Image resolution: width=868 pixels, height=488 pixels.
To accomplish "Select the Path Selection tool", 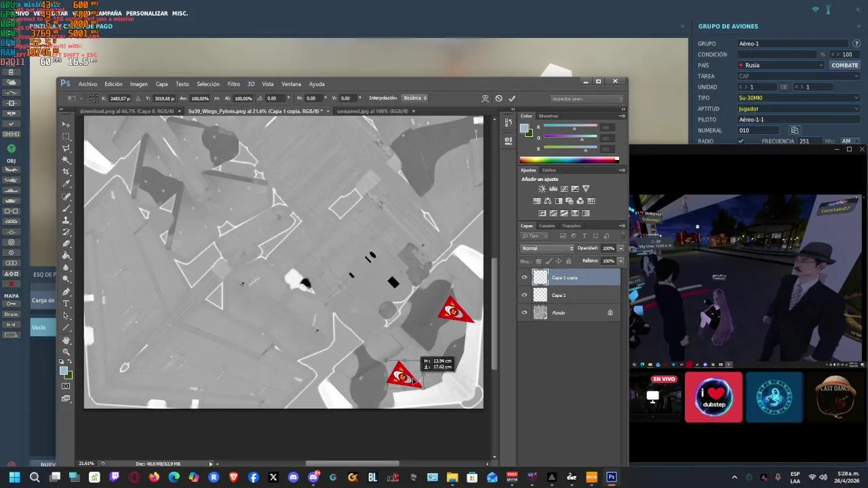I will [66, 316].
